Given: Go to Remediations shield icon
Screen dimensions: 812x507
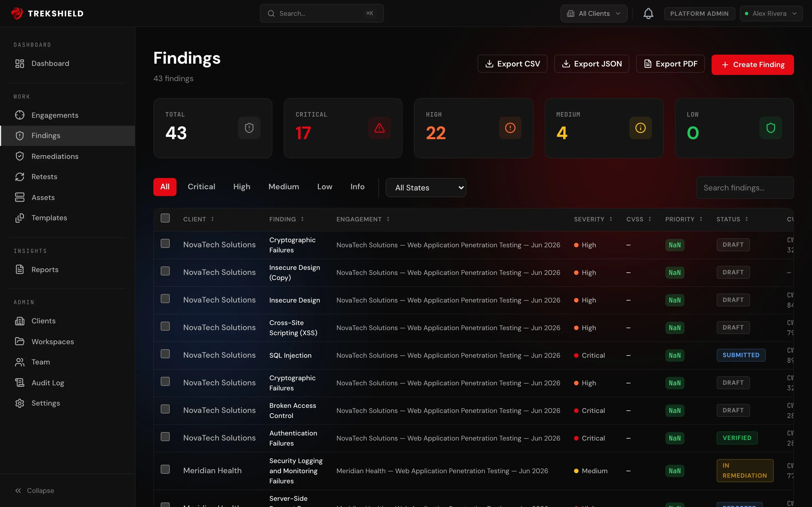Looking at the screenshot, I should (20, 156).
